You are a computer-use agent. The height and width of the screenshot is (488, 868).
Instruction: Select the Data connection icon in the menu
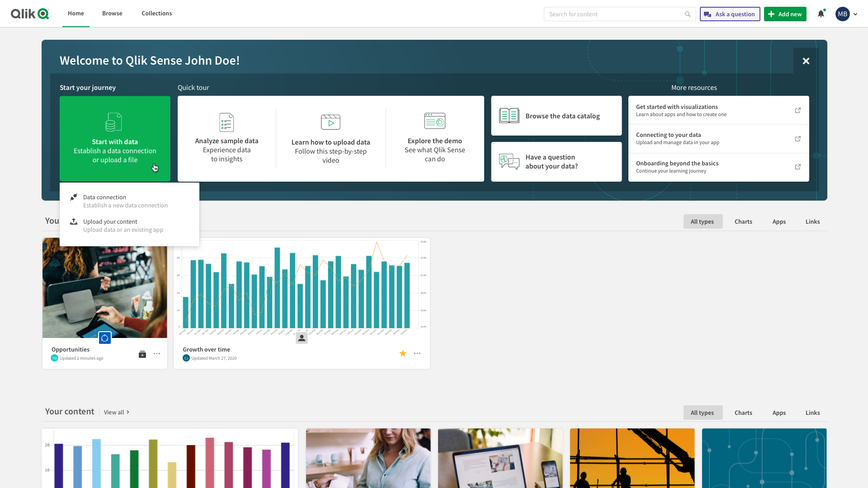[x=74, y=197]
